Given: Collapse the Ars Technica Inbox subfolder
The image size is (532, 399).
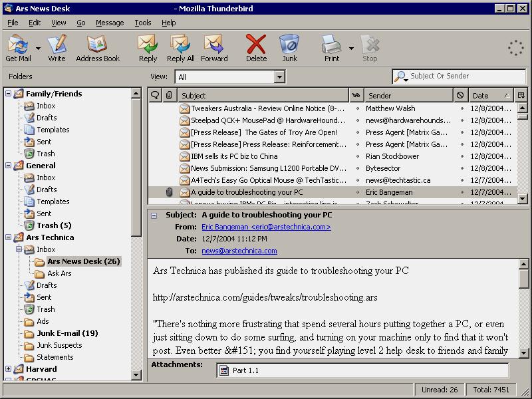Looking at the screenshot, I should tap(19, 249).
